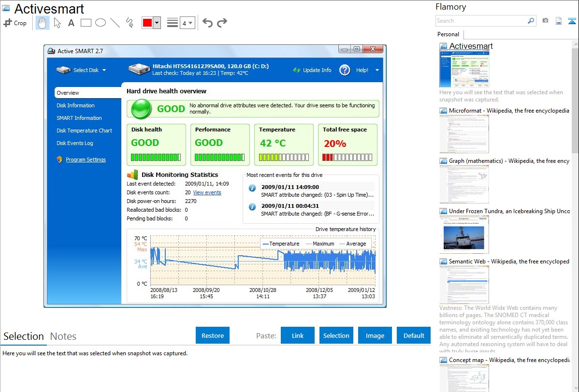Click the document page icon beside the camera

[559, 21]
